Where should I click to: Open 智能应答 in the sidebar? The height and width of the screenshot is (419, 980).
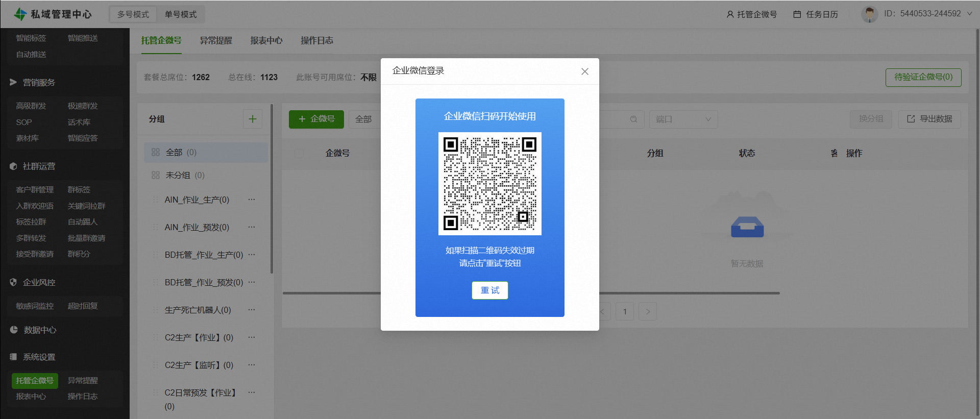click(83, 138)
